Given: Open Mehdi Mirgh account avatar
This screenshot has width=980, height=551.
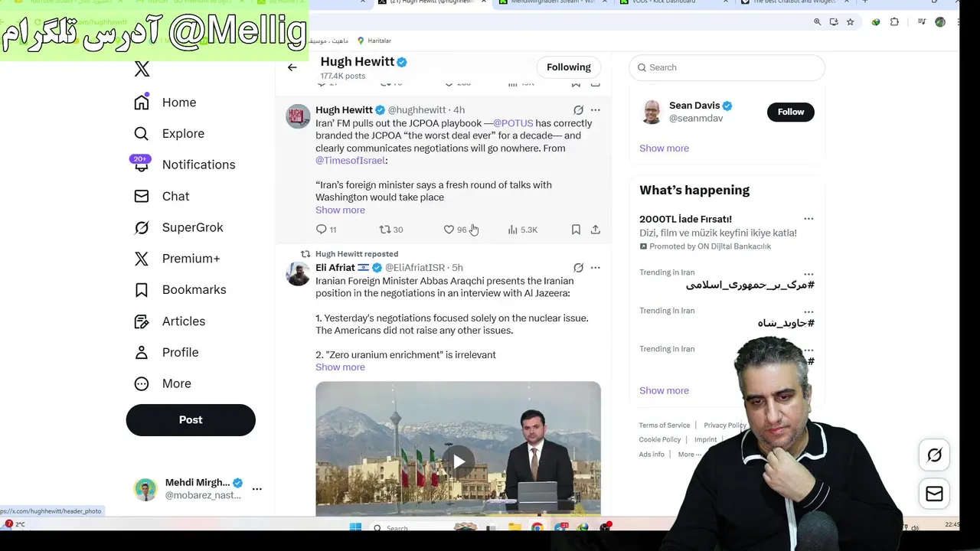Looking at the screenshot, I should coord(145,489).
